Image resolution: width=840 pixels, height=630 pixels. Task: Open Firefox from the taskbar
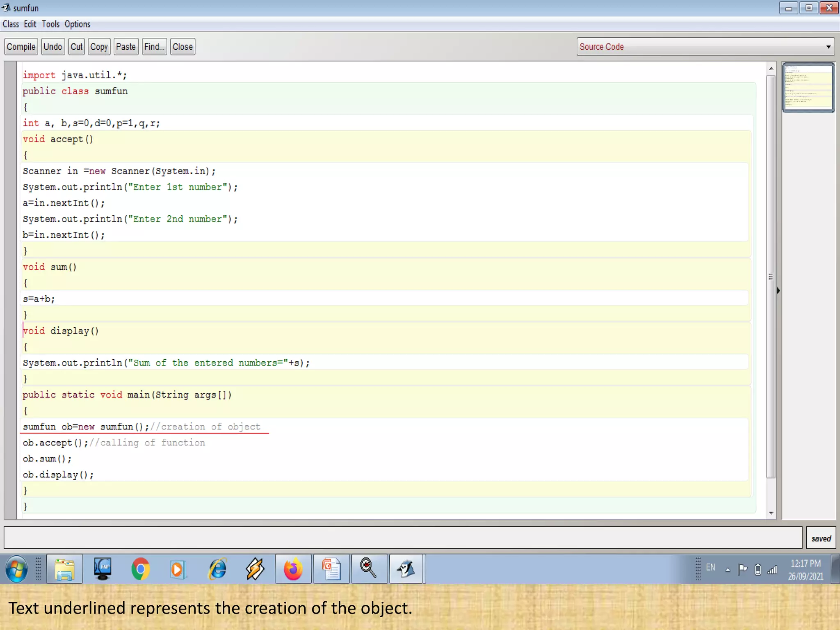tap(293, 569)
